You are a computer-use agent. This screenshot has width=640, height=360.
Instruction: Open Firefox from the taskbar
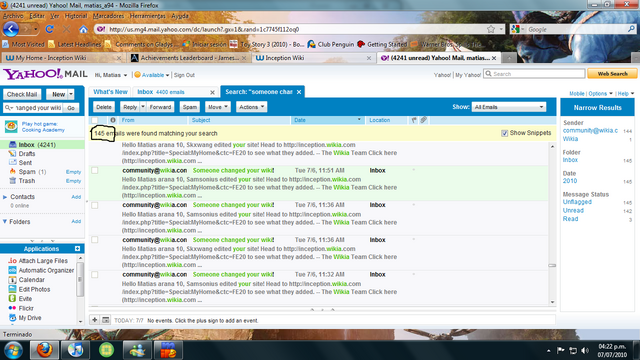(x=44, y=350)
